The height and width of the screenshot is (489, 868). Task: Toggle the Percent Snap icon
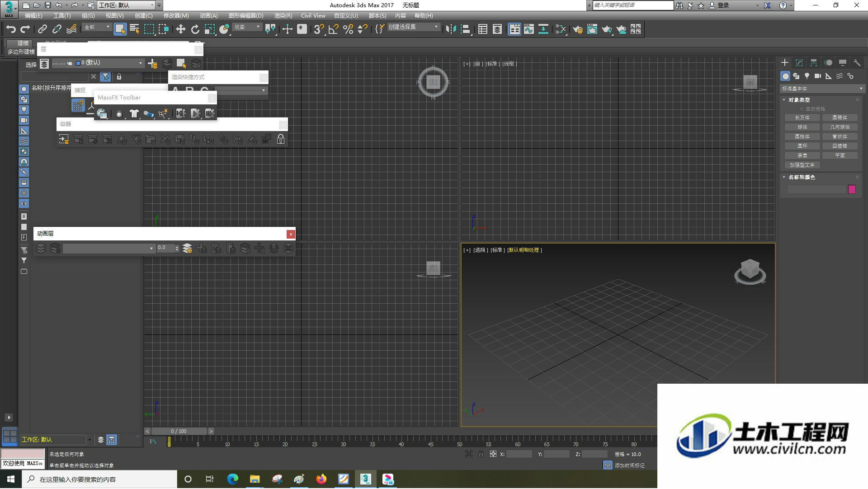(348, 29)
